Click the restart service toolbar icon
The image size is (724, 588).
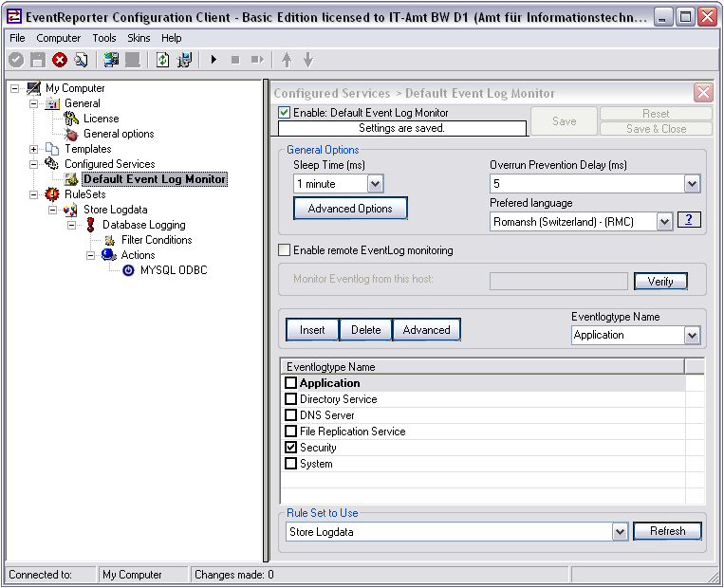257,60
